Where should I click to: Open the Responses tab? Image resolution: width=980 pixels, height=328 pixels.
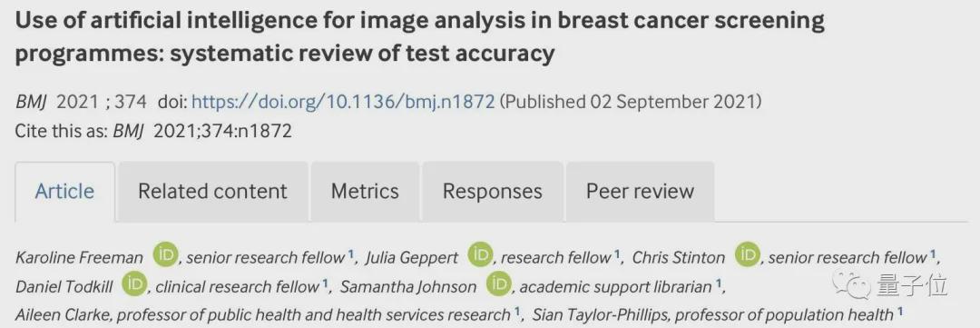(493, 192)
